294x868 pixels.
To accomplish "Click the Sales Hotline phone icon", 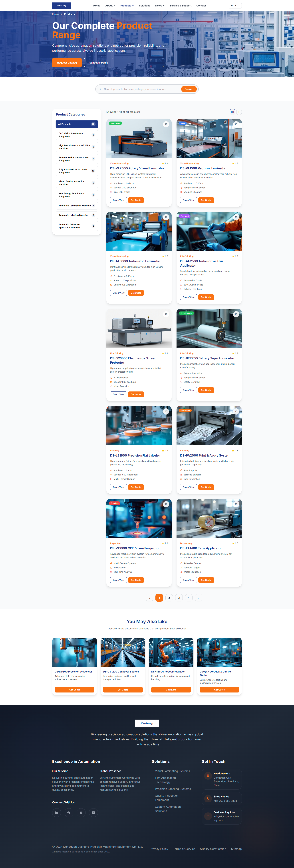I will click(x=208, y=798).
